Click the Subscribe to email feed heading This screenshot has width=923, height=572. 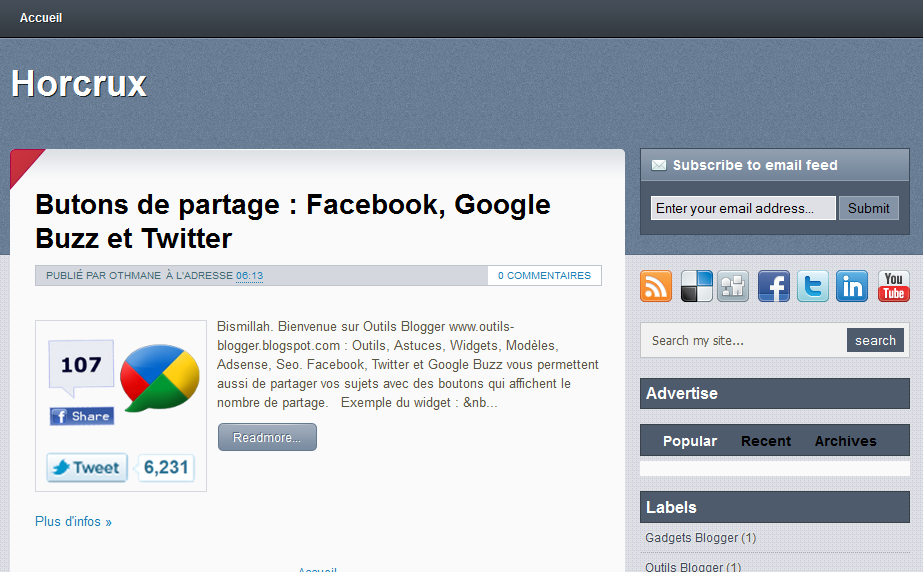(755, 165)
